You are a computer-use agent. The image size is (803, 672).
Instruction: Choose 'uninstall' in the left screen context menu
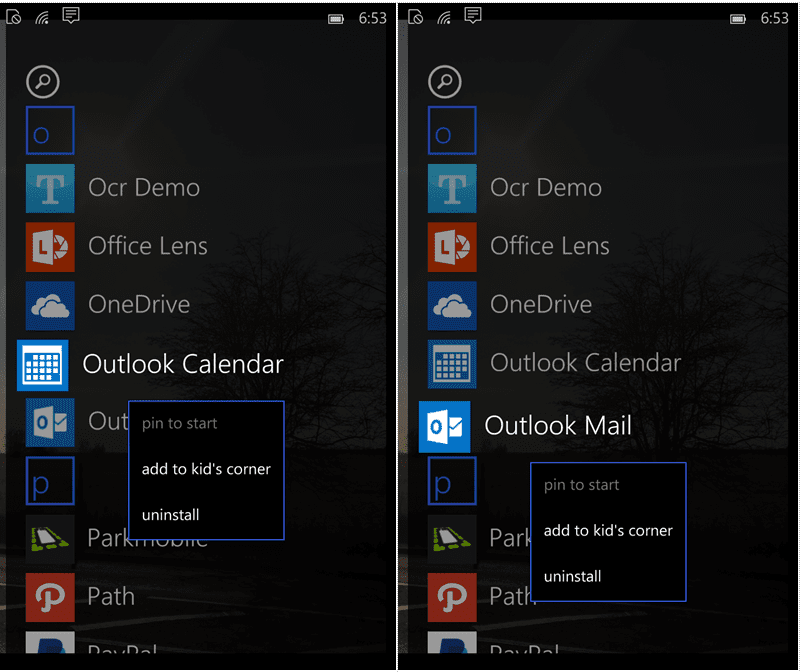coord(171,515)
